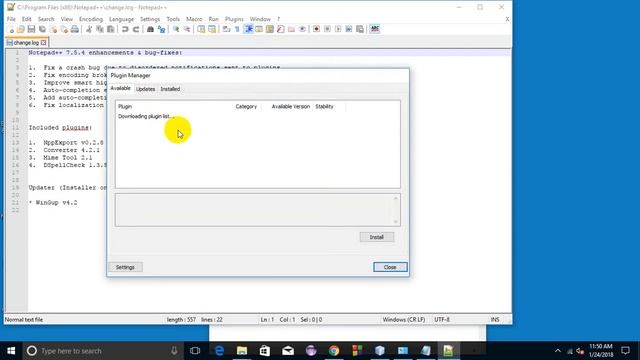Click the taskbar search box
640x360 pixels.
pos(102,351)
